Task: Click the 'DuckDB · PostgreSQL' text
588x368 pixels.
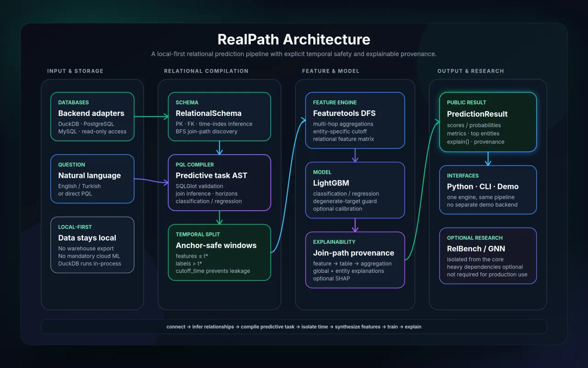Action: point(86,124)
